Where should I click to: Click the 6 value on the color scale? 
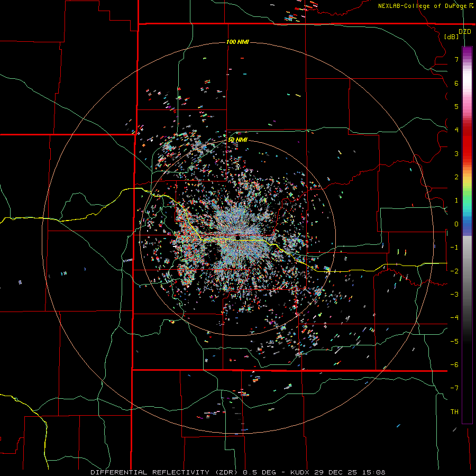(x=456, y=83)
